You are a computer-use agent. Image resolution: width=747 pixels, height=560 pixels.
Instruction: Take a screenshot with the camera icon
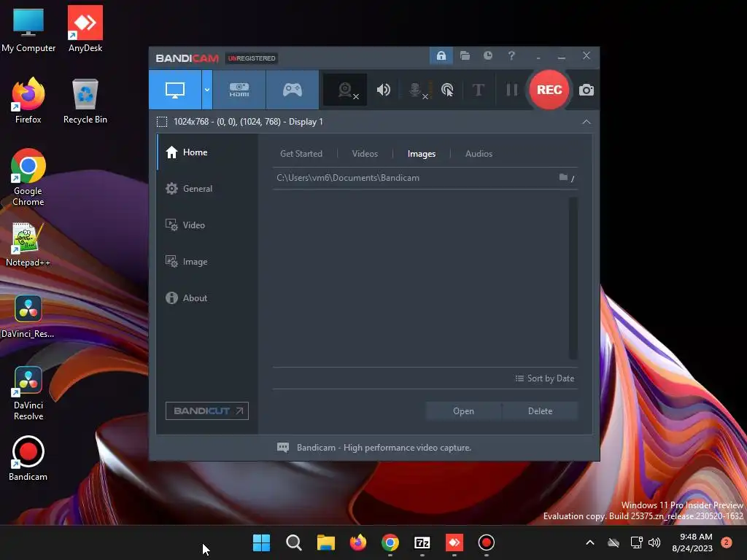click(587, 90)
